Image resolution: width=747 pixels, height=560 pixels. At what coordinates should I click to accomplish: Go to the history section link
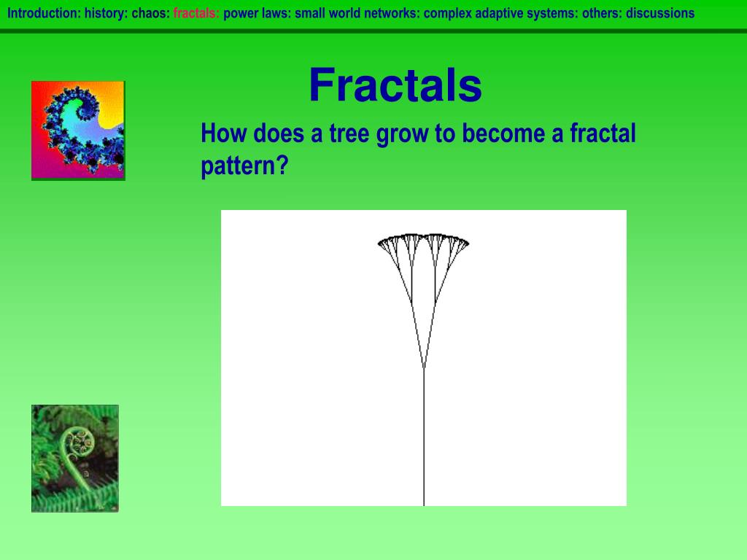pyautogui.click(x=107, y=13)
